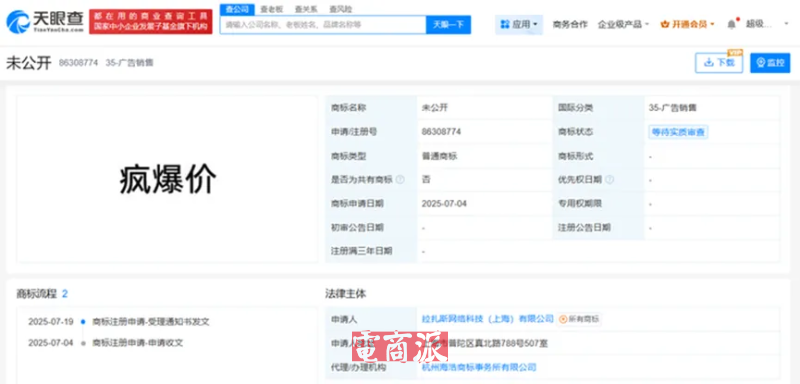
Task: Click the red promotional banner
Action: (151, 21)
